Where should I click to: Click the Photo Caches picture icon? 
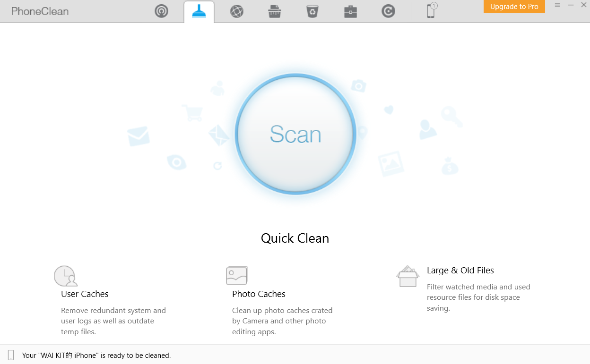pyautogui.click(x=237, y=275)
